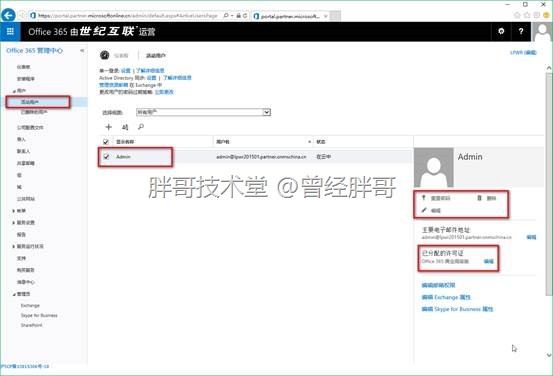Open the browser home icon
The width and height of the screenshot is (553, 376).
517,15
